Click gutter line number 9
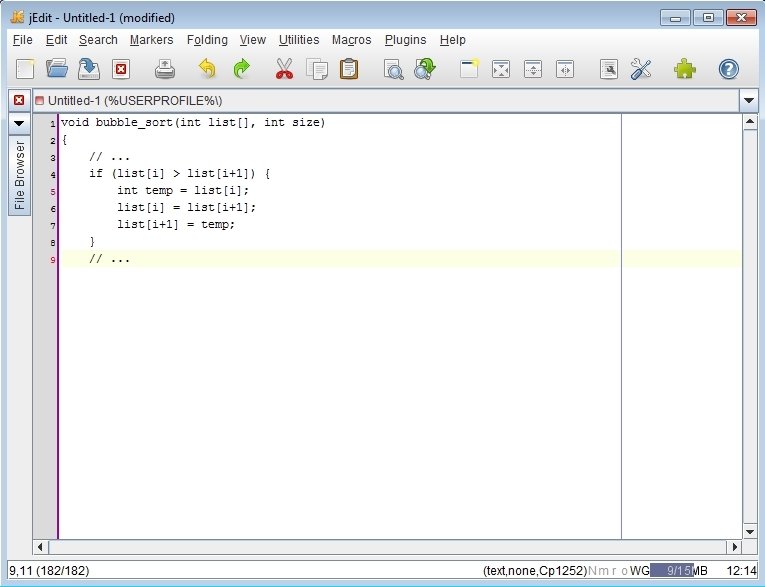The height and width of the screenshot is (587, 765). (x=53, y=260)
